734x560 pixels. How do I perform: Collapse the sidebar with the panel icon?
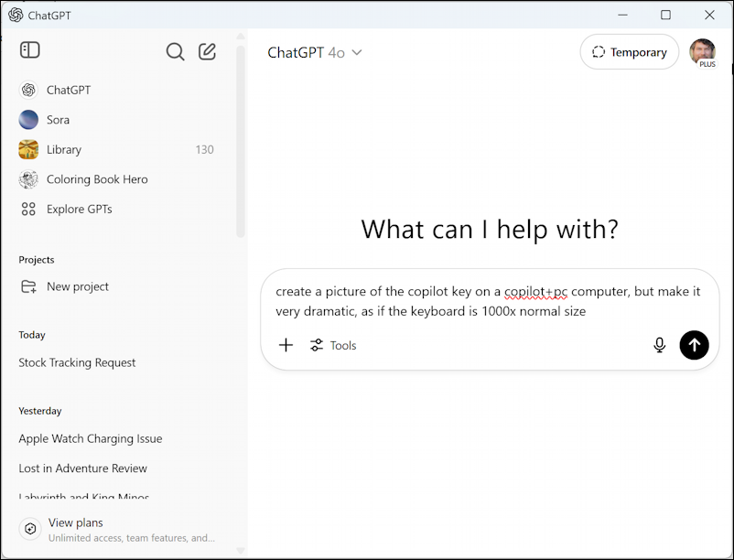29,50
